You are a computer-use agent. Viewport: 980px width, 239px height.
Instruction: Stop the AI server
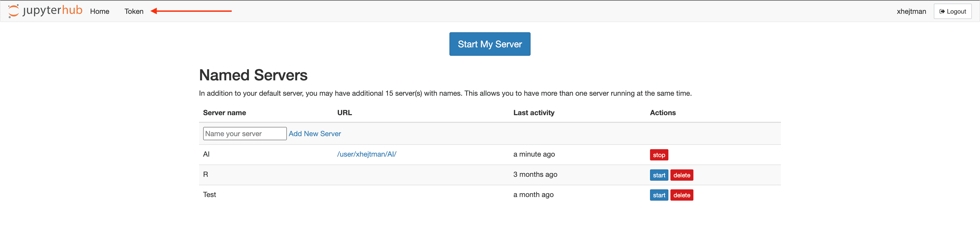(x=658, y=155)
